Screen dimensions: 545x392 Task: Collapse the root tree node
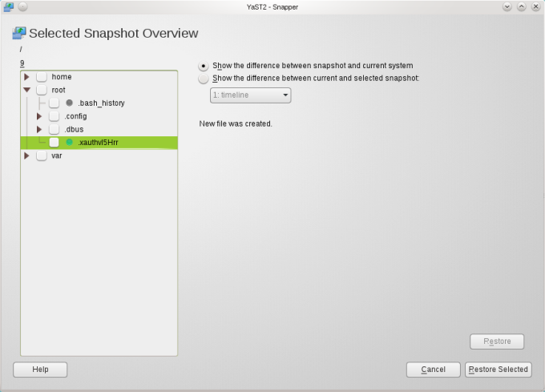(x=26, y=90)
